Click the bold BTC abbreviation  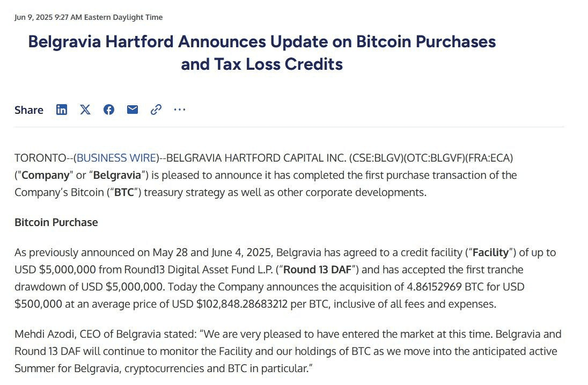point(124,192)
